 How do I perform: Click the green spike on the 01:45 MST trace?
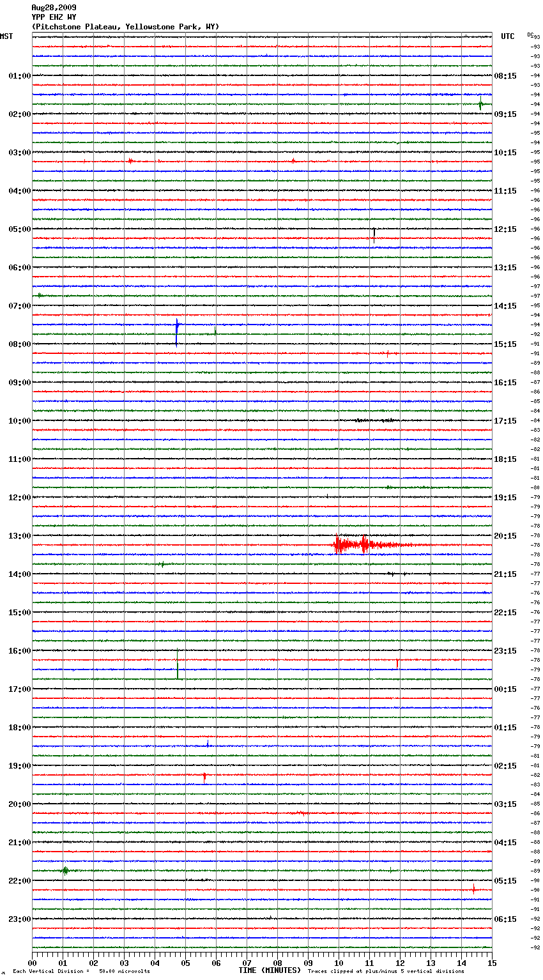click(x=481, y=103)
